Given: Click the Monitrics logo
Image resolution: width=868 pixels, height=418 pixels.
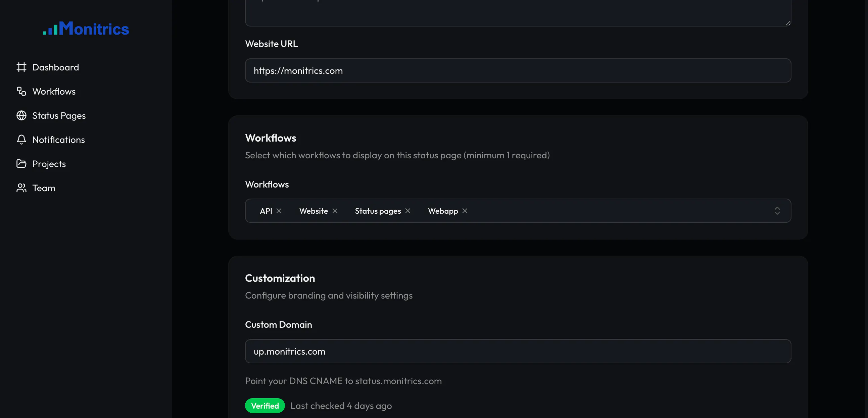Looking at the screenshot, I should pyautogui.click(x=86, y=28).
